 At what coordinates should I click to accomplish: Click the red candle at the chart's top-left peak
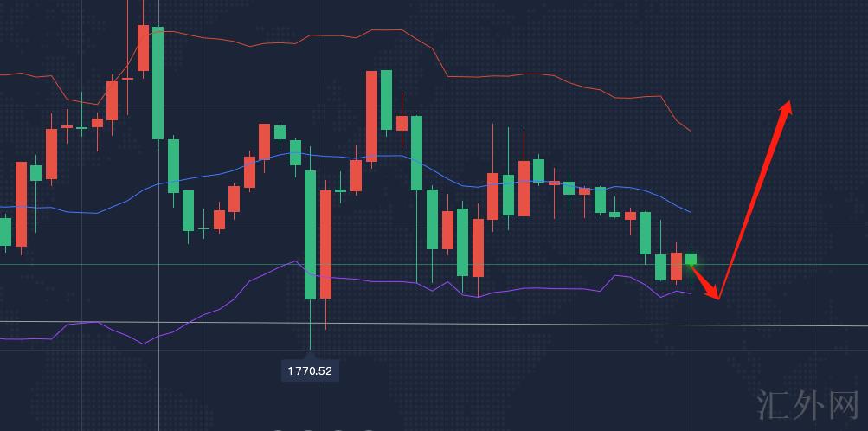tap(143, 48)
